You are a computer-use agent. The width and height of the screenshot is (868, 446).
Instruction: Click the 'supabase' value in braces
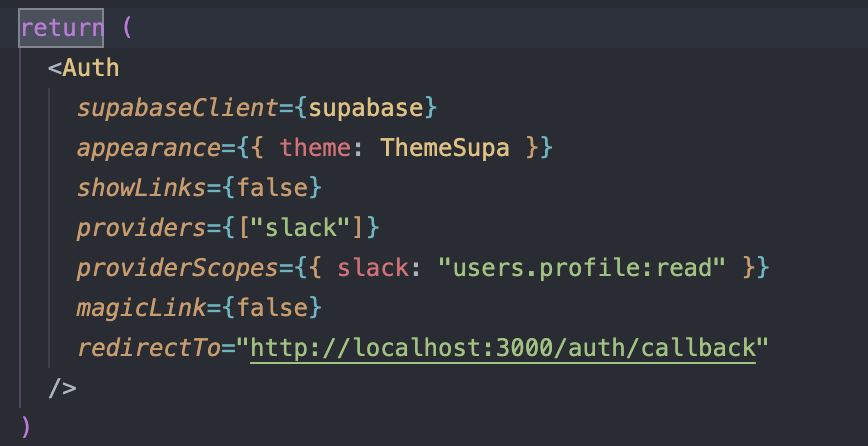[x=365, y=108]
